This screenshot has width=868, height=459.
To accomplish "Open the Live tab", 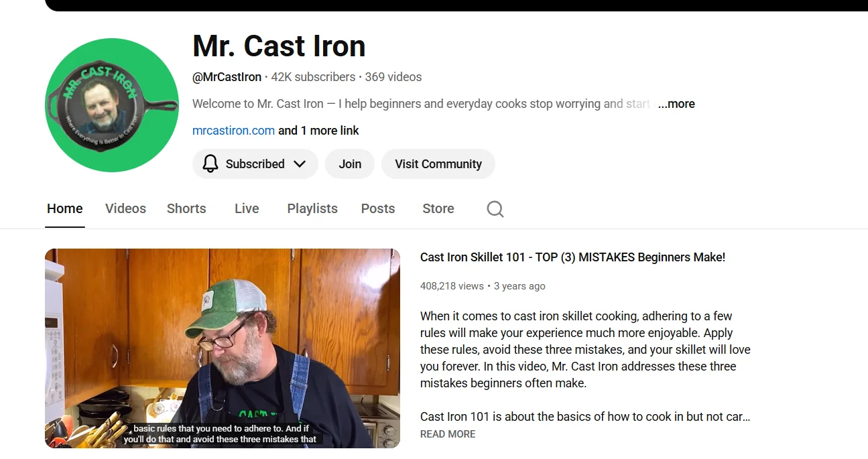I will click(247, 208).
